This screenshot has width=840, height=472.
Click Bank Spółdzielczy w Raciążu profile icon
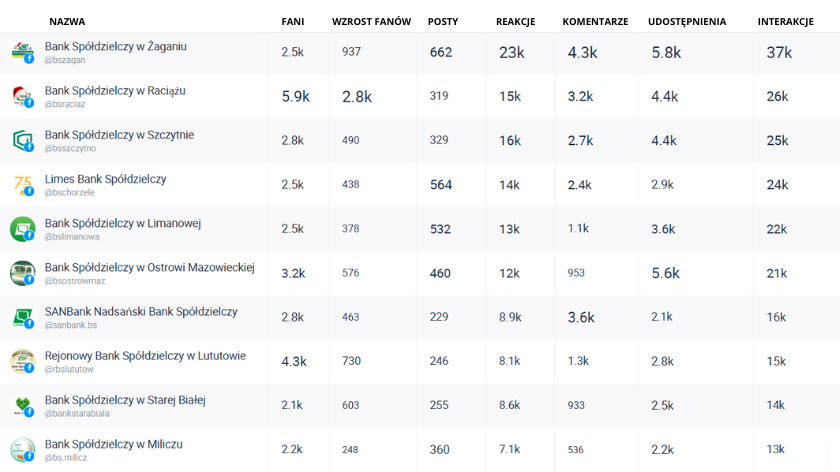click(x=22, y=96)
